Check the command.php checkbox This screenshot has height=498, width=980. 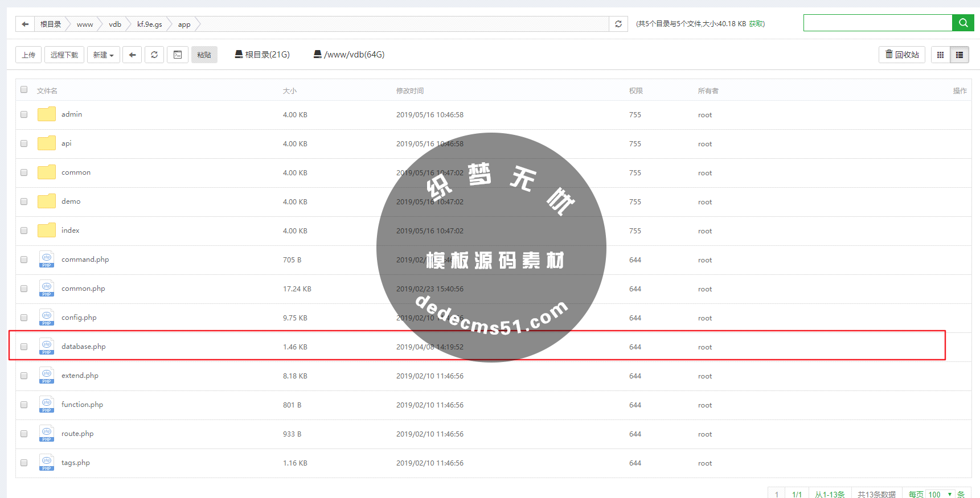point(24,260)
